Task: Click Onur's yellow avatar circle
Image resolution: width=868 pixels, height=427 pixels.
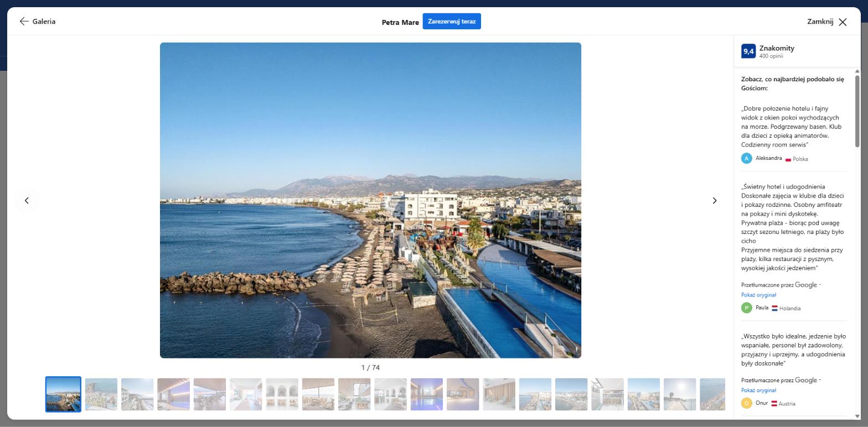Action: (x=746, y=403)
